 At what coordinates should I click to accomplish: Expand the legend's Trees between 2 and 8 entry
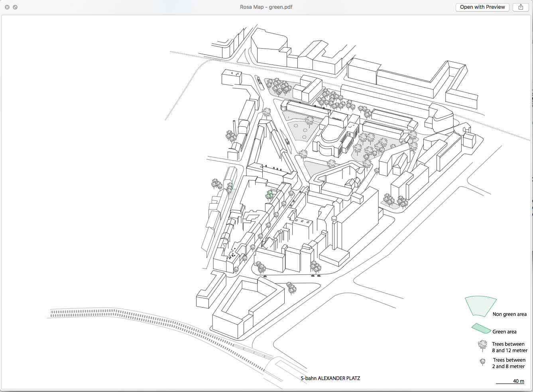click(509, 363)
